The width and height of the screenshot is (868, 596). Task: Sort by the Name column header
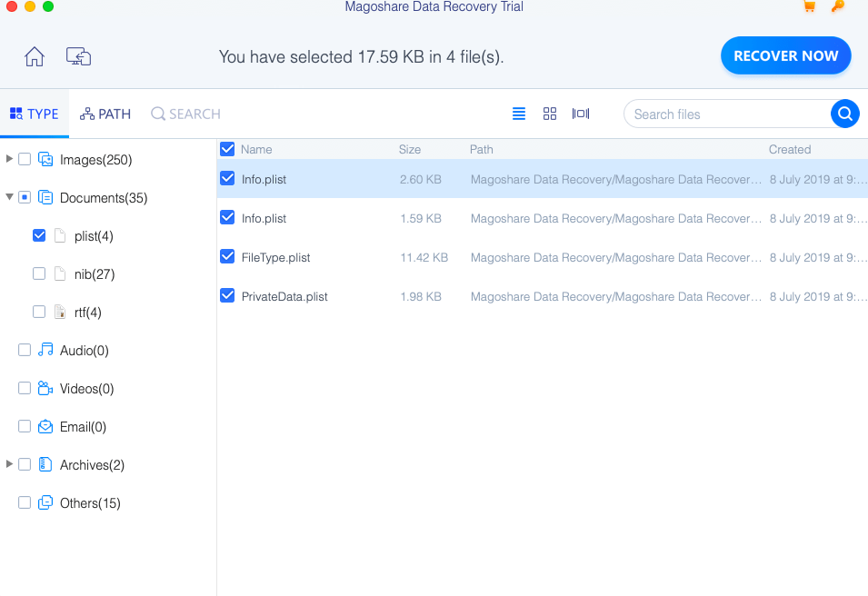pos(256,149)
